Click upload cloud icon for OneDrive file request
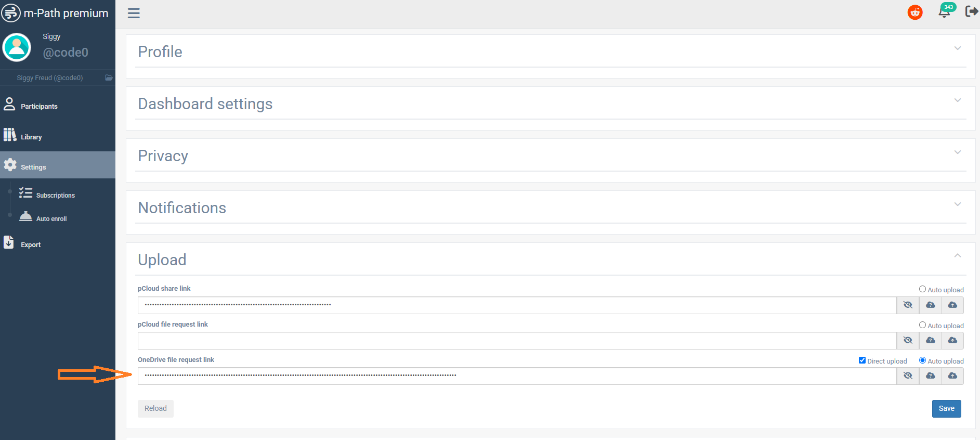 point(952,376)
